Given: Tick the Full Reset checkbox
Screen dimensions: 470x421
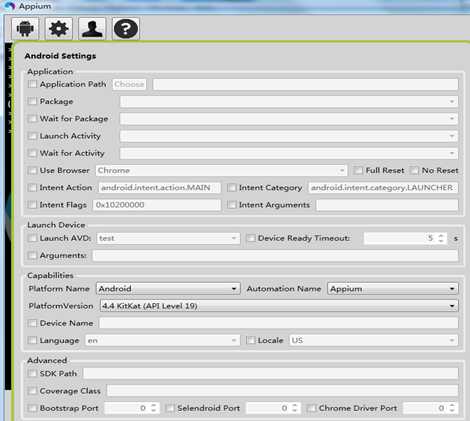Looking at the screenshot, I should [358, 170].
